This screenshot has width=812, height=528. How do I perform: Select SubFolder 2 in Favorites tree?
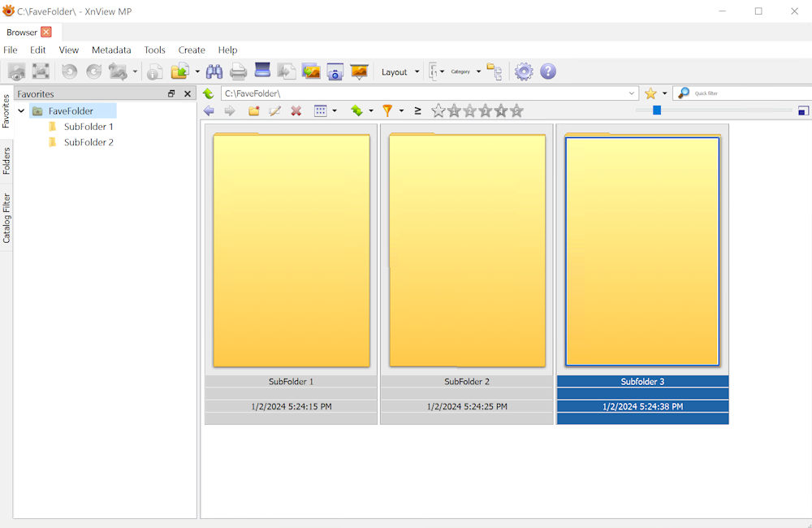coord(89,142)
